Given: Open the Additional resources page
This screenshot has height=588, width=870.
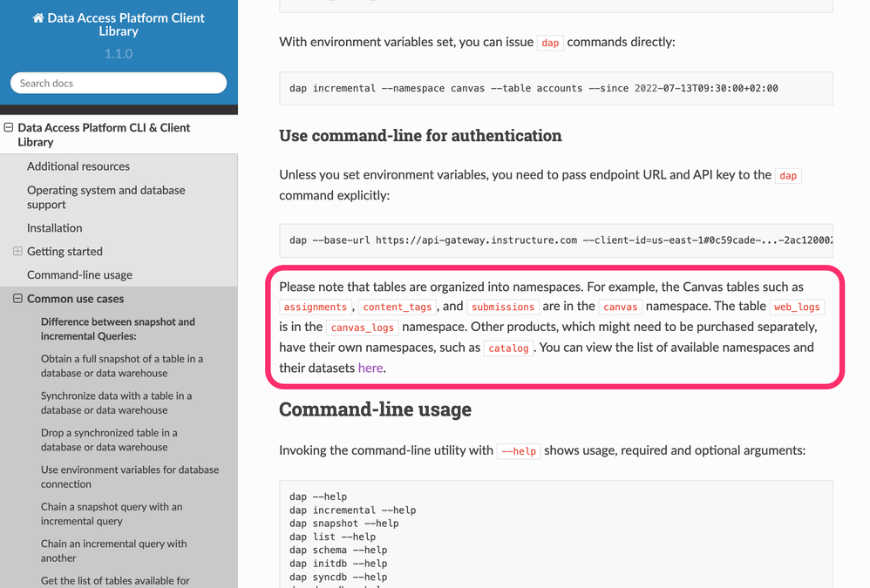Looking at the screenshot, I should tap(78, 166).
